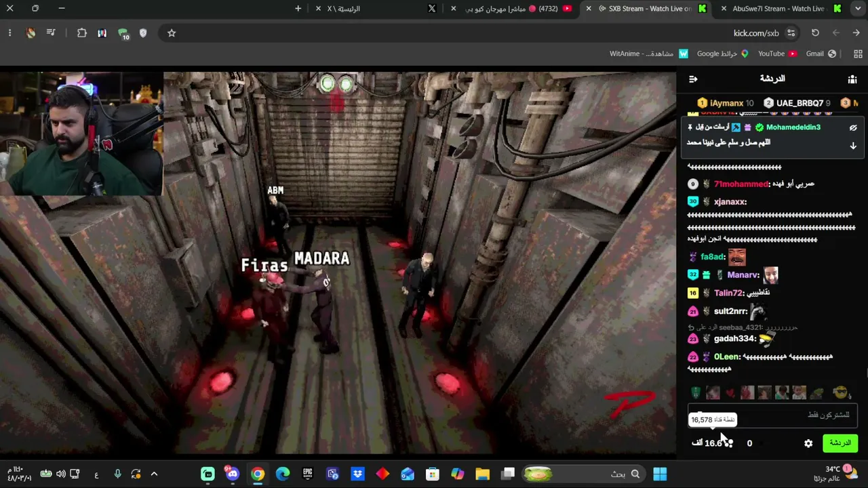Go forward to next page
Screen dimensions: 868x488
coord(835,33)
